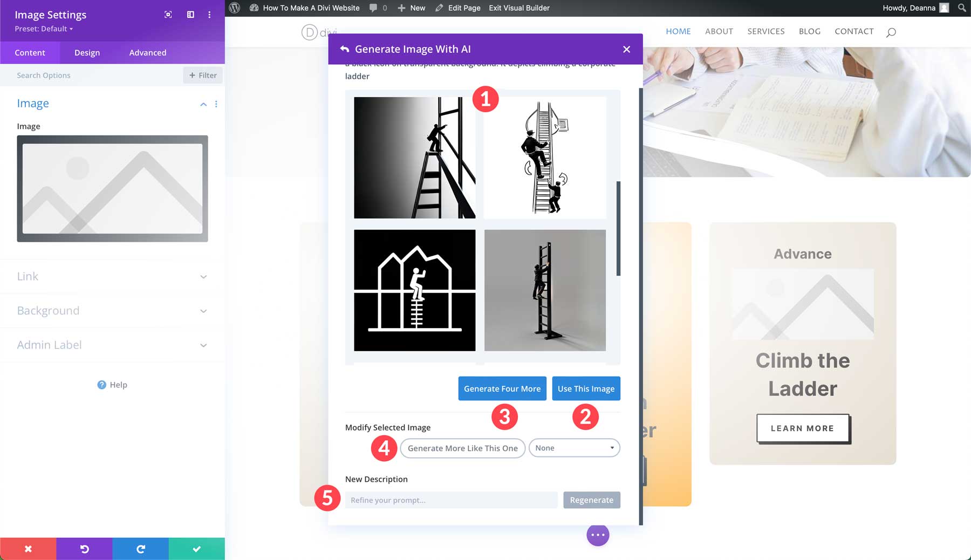The image size is (971, 560).
Task: Switch to the Design tab
Action: [x=86, y=52]
